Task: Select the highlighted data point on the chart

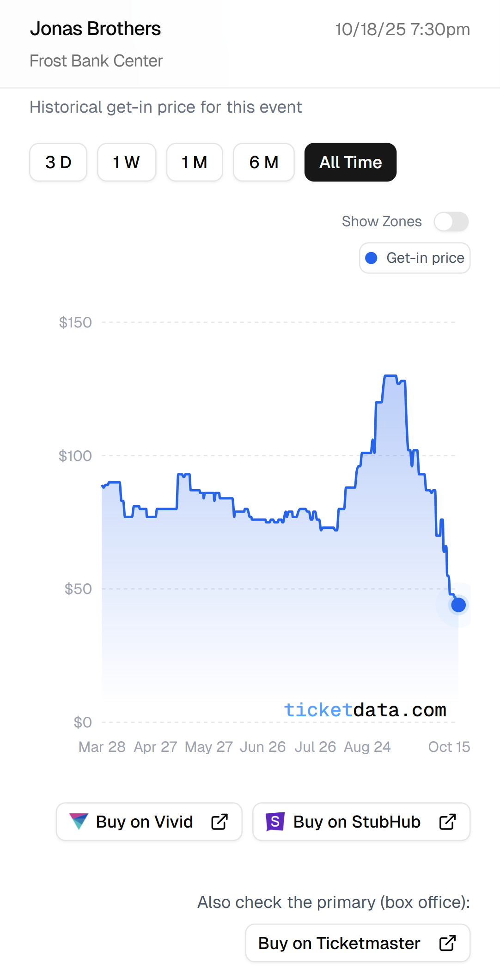Action: click(458, 604)
